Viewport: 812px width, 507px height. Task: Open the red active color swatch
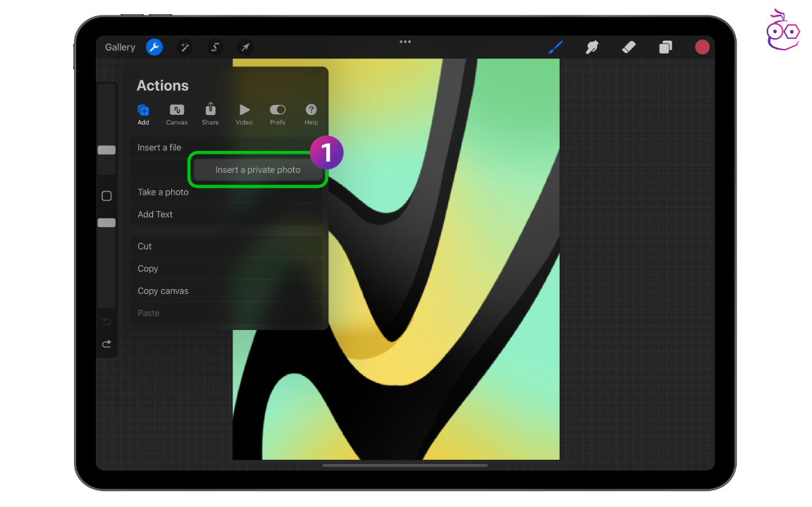point(702,47)
